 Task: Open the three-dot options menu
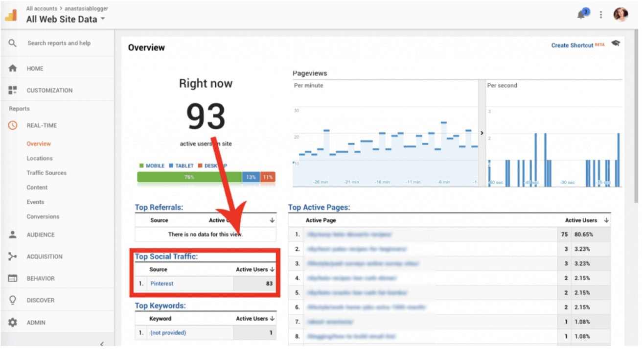tap(601, 15)
